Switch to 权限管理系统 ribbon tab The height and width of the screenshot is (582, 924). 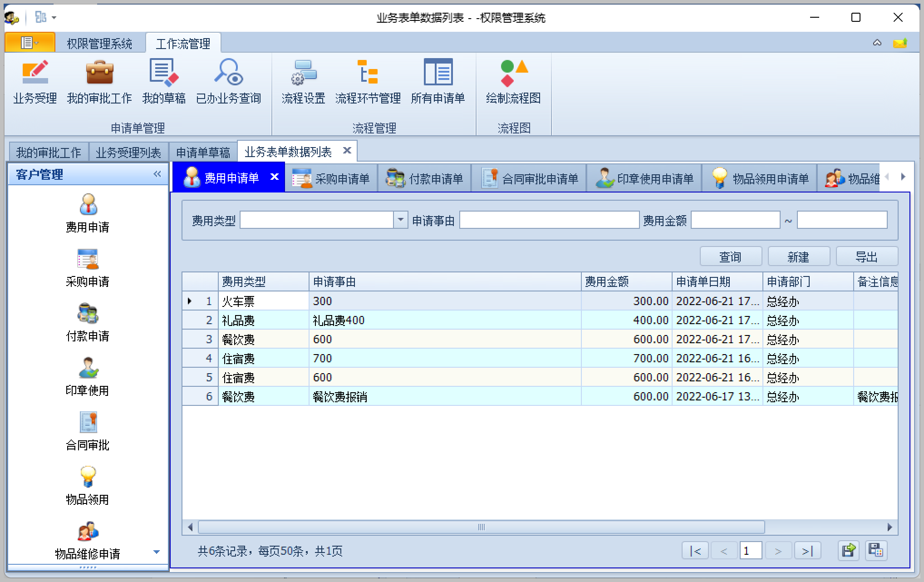pos(99,44)
